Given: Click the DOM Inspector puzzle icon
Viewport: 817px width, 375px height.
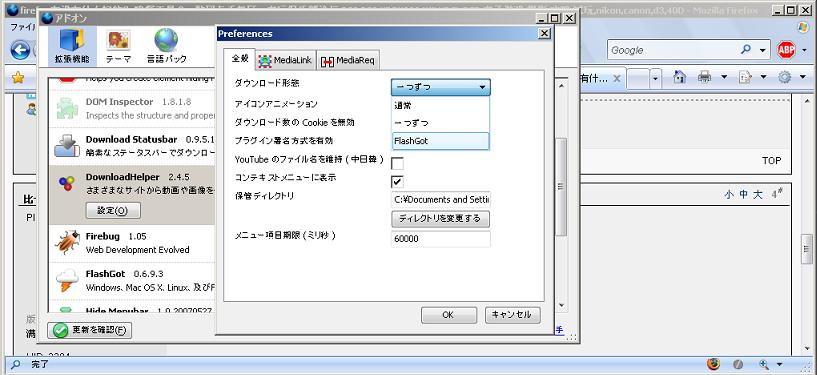Looking at the screenshot, I should 67,108.
